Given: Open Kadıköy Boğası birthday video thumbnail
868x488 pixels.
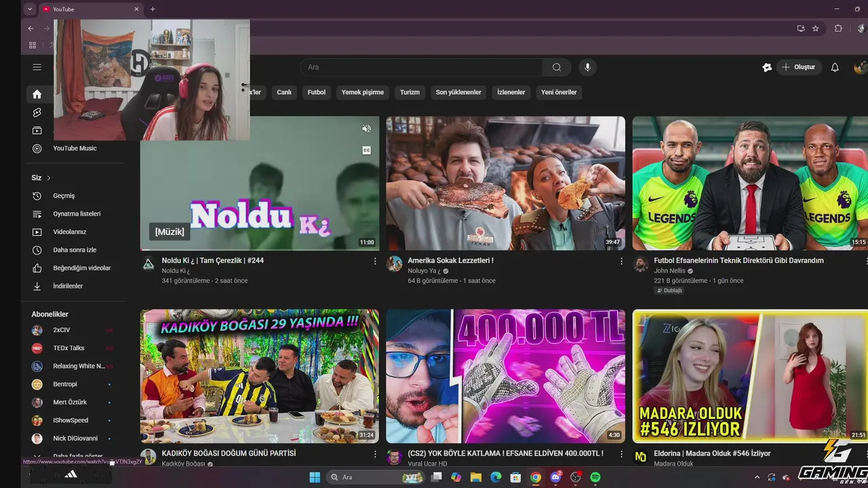Looking at the screenshot, I should (260, 376).
